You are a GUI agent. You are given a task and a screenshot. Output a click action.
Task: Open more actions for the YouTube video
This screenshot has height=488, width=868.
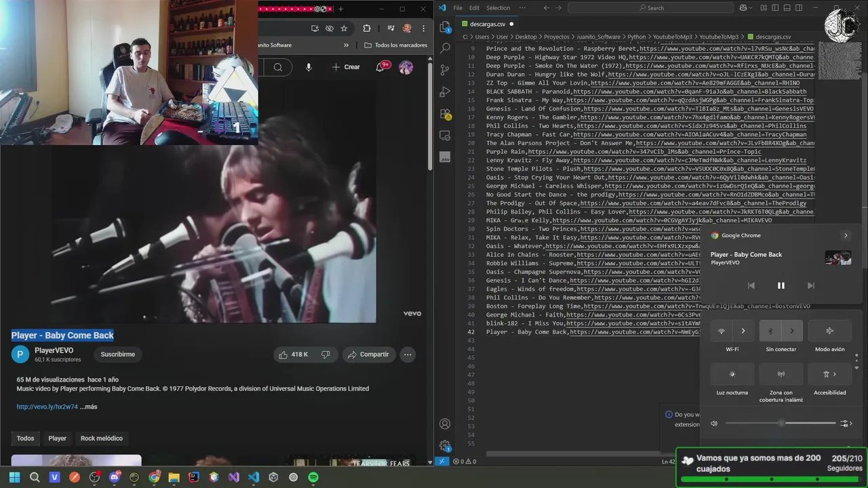point(408,354)
